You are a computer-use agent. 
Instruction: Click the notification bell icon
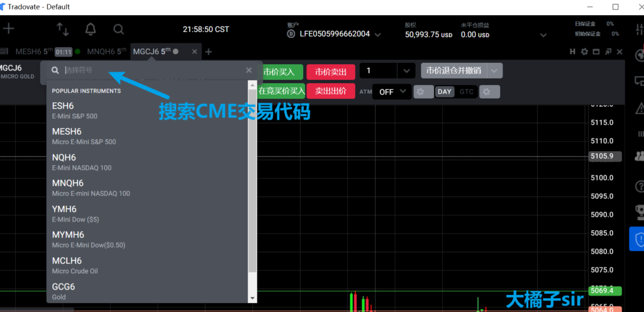[91, 29]
